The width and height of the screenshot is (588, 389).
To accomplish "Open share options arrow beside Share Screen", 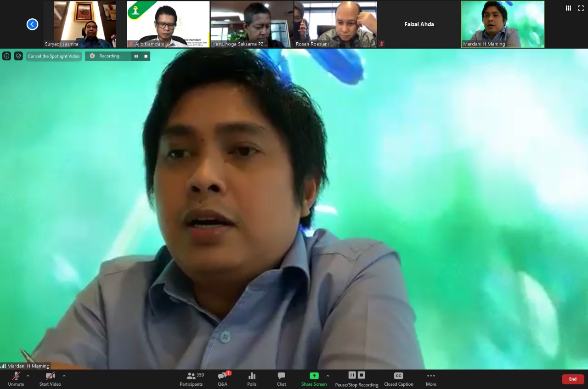I will (x=328, y=376).
